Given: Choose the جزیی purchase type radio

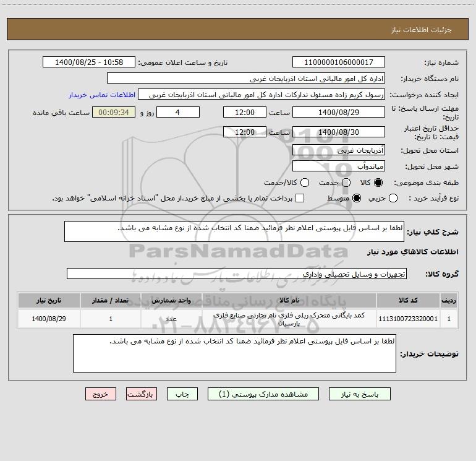Looking at the screenshot, I should coord(393,198).
